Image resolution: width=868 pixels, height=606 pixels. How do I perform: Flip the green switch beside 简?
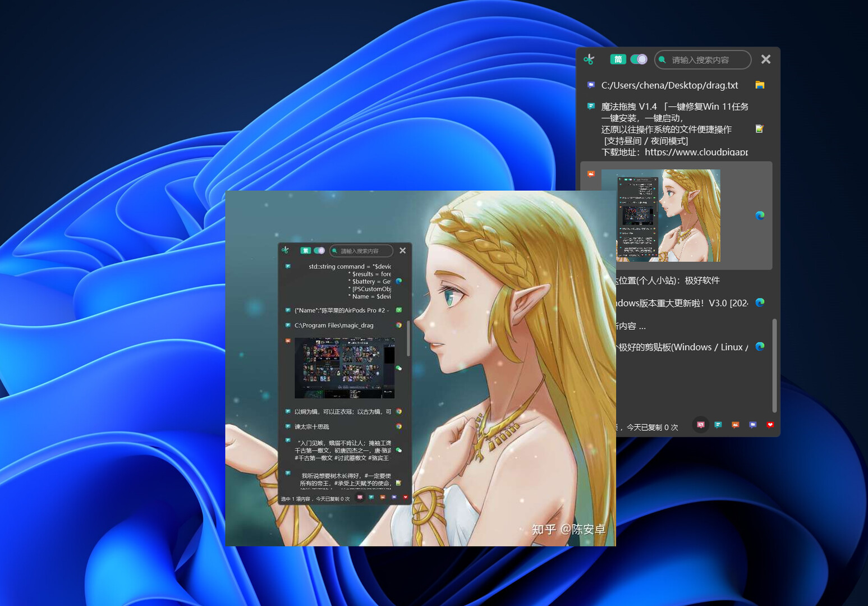point(639,59)
